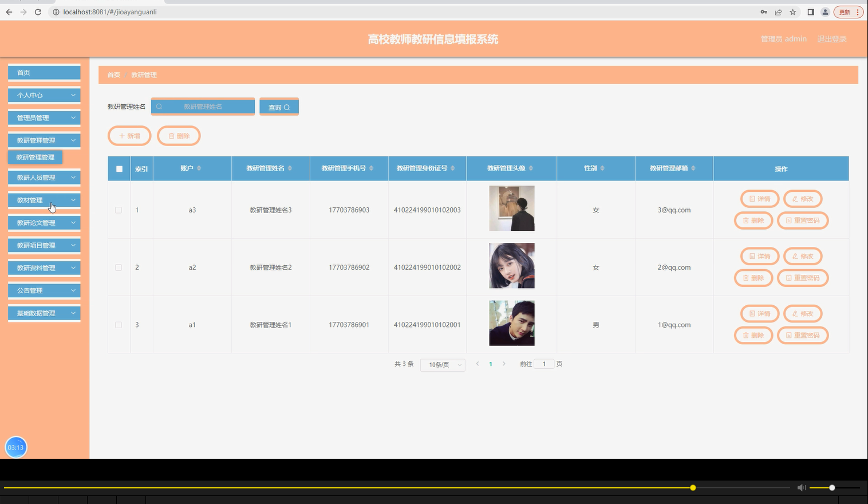Image resolution: width=868 pixels, height=504 pixels.
Task: Open the 10条/页 page size dropdown
Action: click(x=441, y=364)
